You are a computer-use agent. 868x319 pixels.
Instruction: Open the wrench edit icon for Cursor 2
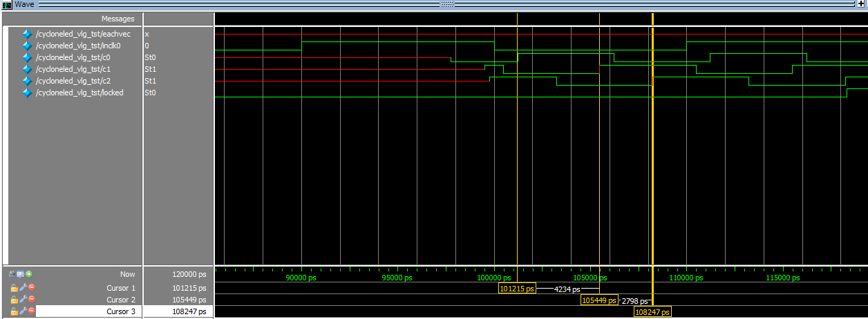pos(23,300)
